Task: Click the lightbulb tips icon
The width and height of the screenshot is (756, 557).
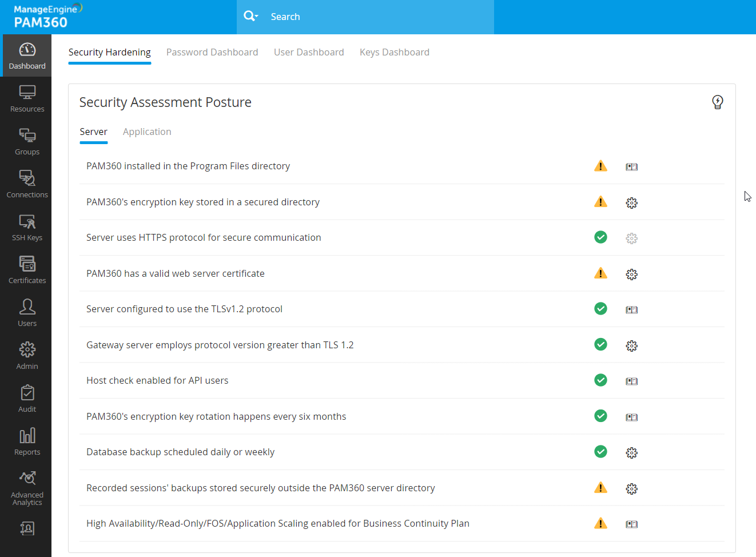Action: click(x=717, y=102)
